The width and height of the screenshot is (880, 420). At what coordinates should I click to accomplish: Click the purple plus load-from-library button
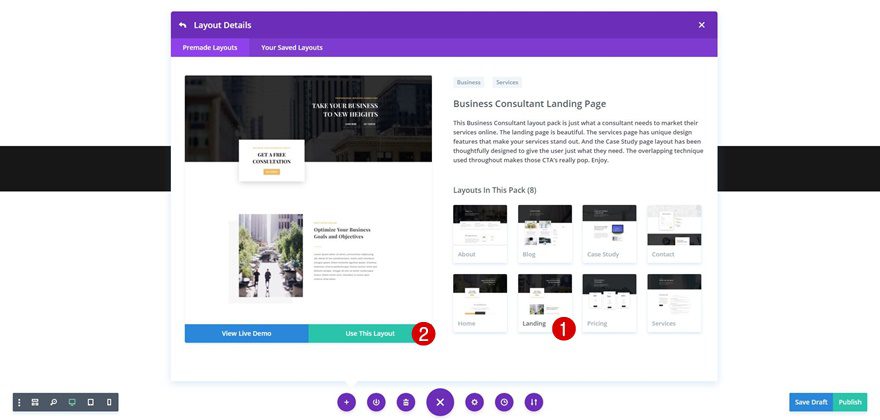(346, 402)
